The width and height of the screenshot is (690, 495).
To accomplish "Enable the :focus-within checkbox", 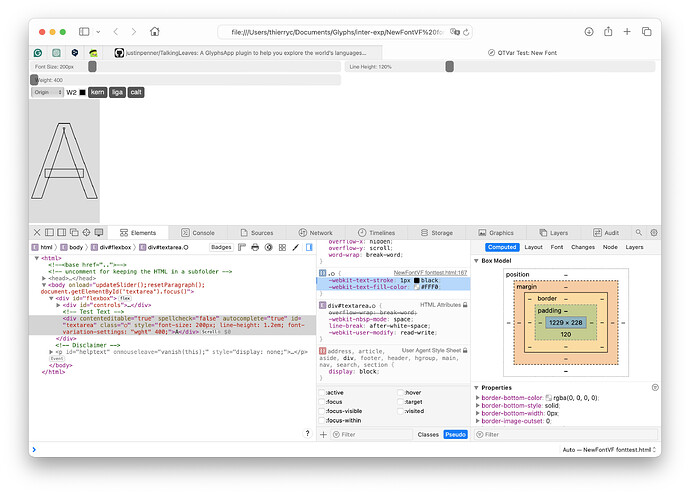I will click(322, 420).
